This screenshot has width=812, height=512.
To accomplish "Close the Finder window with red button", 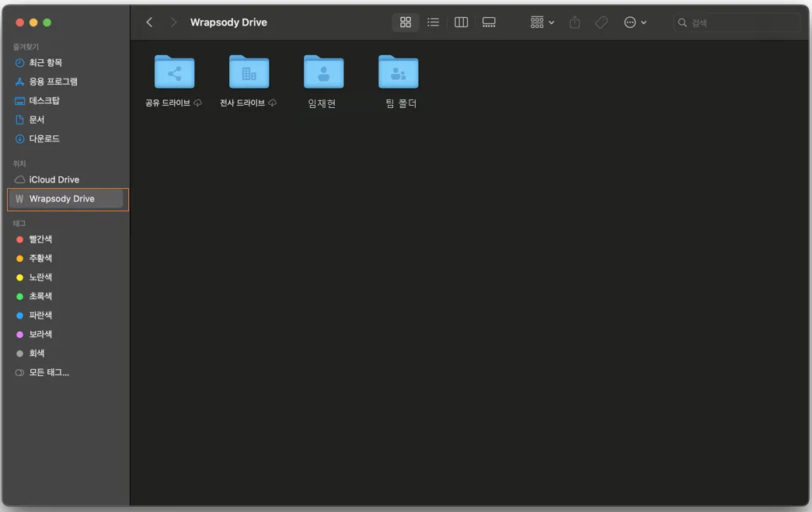I will (19, 23).
